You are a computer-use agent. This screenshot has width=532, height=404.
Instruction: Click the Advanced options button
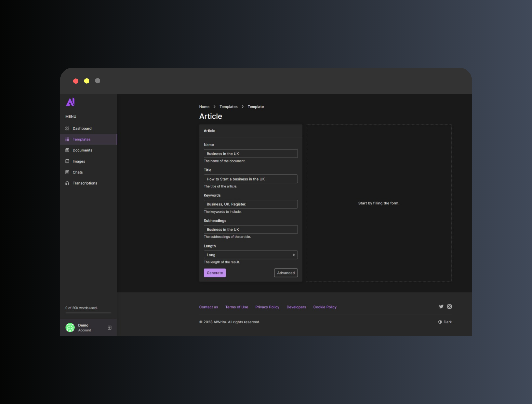[x=286, y=273]
